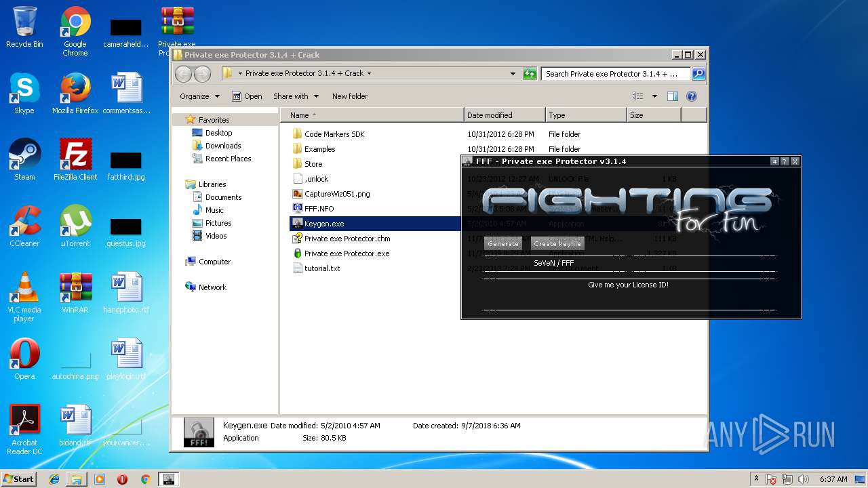Select the CCleaner desktop shortcut
868x488 pixels.
pyautogui.click(x=24, y=227)
